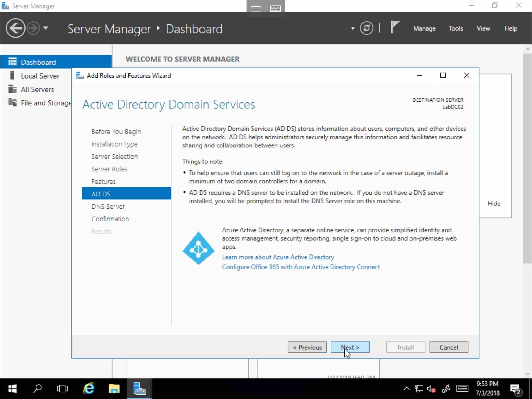Open Task View
The width and height of the screenshot is (532, 399).
point(62,389)
